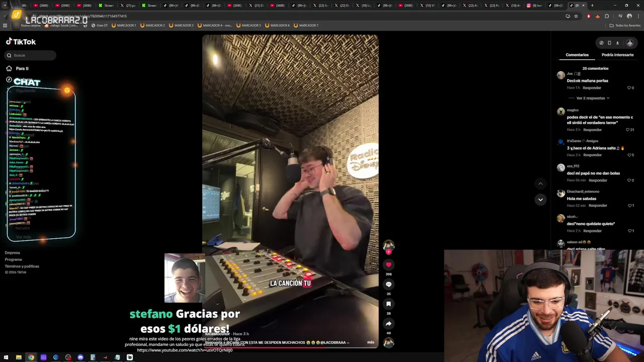
Task: Open MARCADOR 7 bookmark folder
Action: point(306,25)
